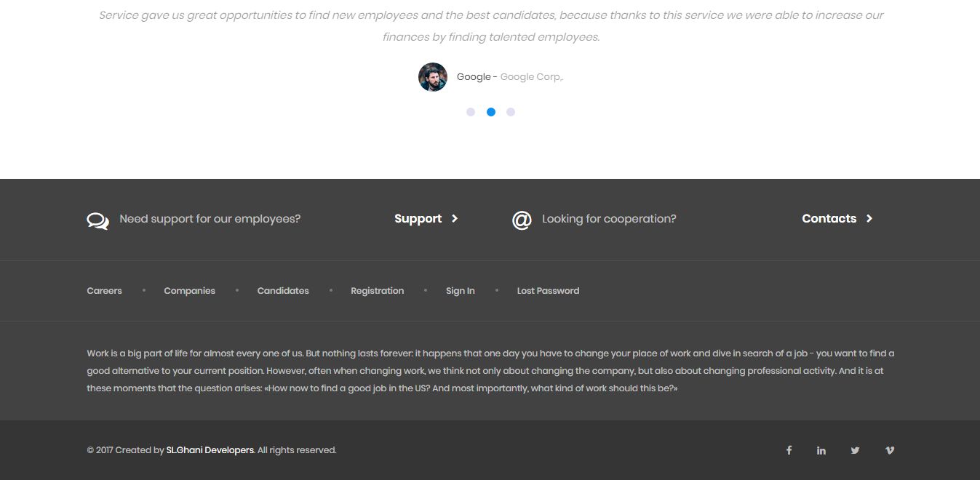Click the arrow chevron beside Support

455,219
